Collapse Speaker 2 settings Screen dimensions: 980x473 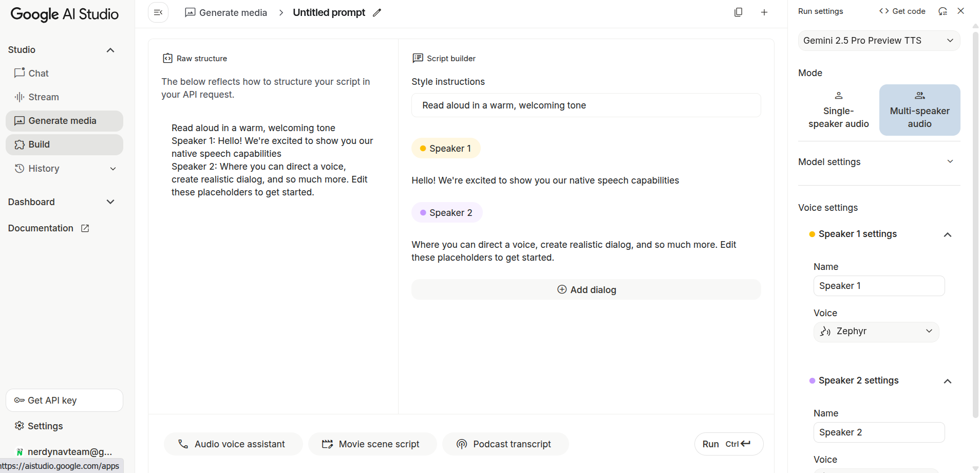point(948,381)
